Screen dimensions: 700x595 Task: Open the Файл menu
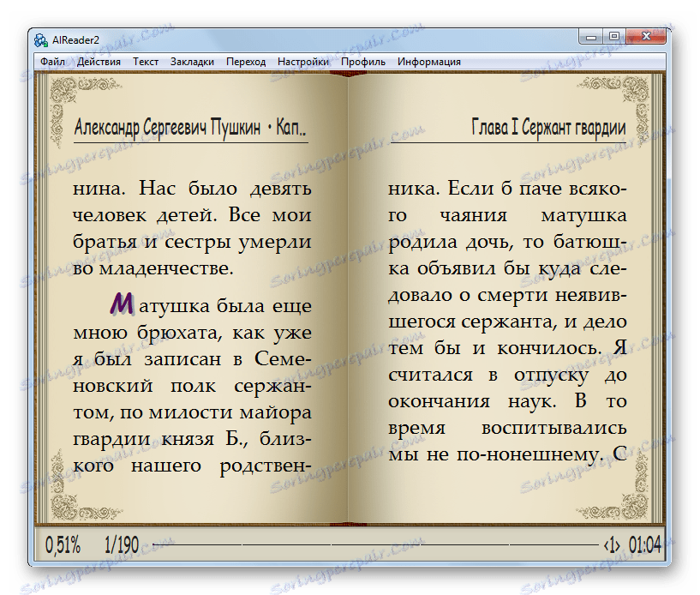click(52, 62)
